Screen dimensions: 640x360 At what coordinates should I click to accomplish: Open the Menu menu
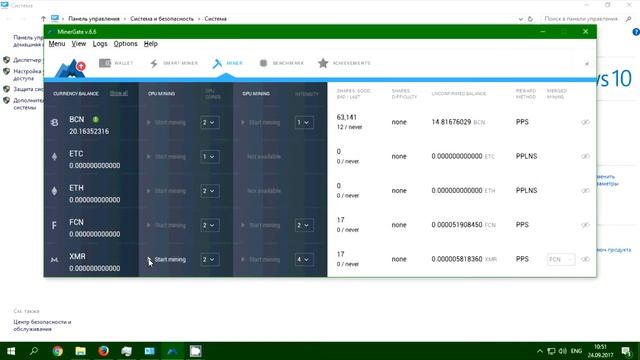pos(57,44)
